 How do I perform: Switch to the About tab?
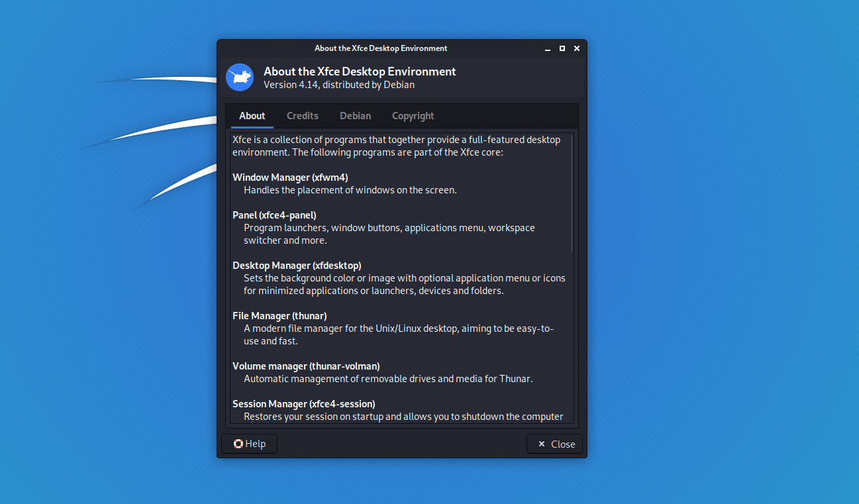pos(252,116)
